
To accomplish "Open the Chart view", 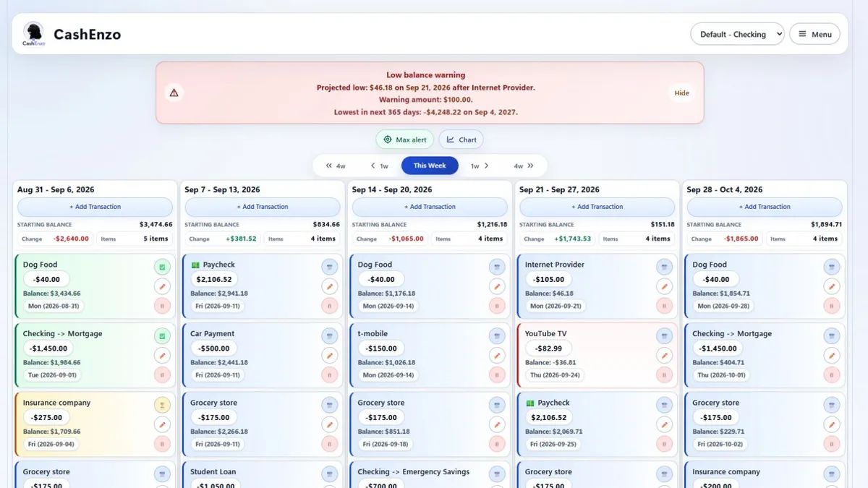I will coord(461,140).
